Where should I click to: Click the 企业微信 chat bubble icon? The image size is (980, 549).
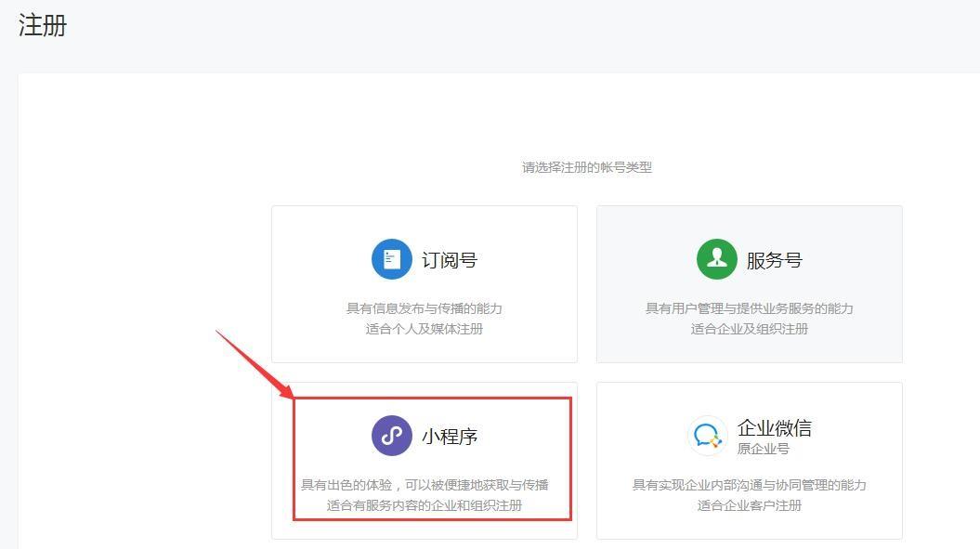[x=708, y=435]
